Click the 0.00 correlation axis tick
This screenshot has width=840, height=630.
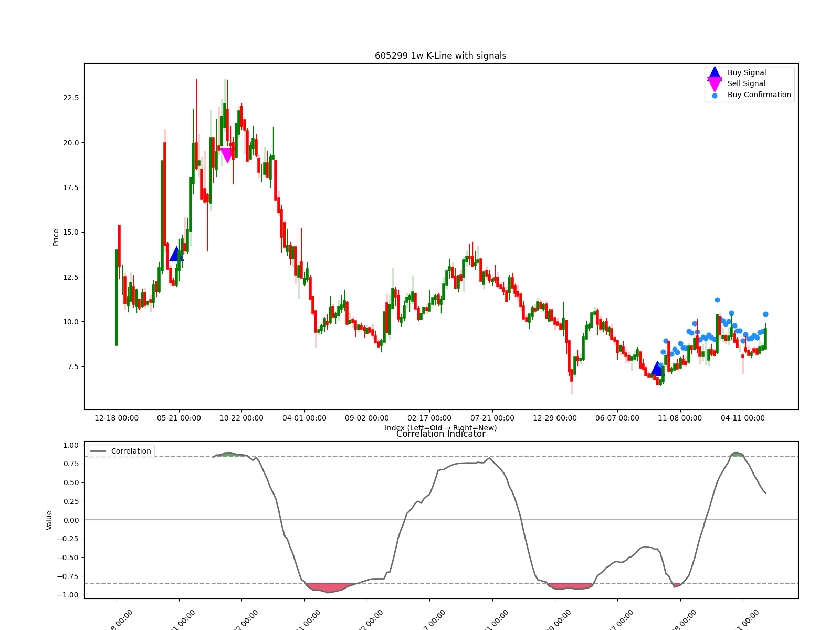point(70,520)
